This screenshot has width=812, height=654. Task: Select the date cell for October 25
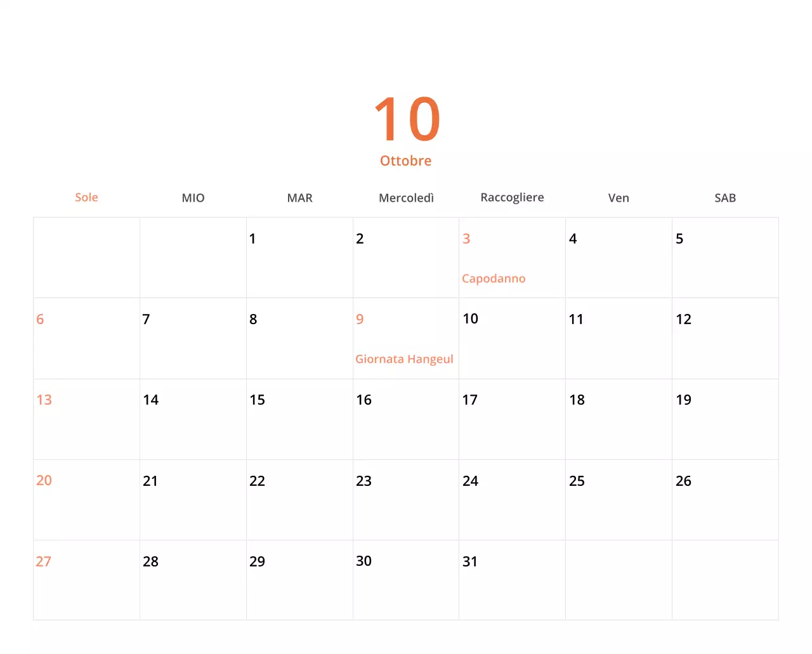pyautogui.click(x=577, y=481)
